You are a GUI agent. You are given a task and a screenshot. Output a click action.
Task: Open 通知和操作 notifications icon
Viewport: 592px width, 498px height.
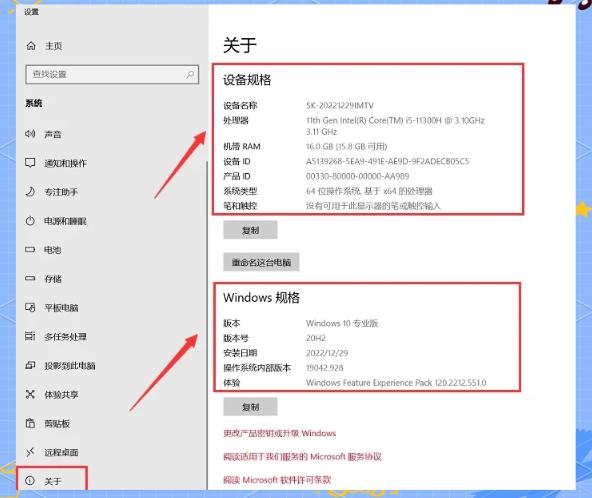pos(30,163)
